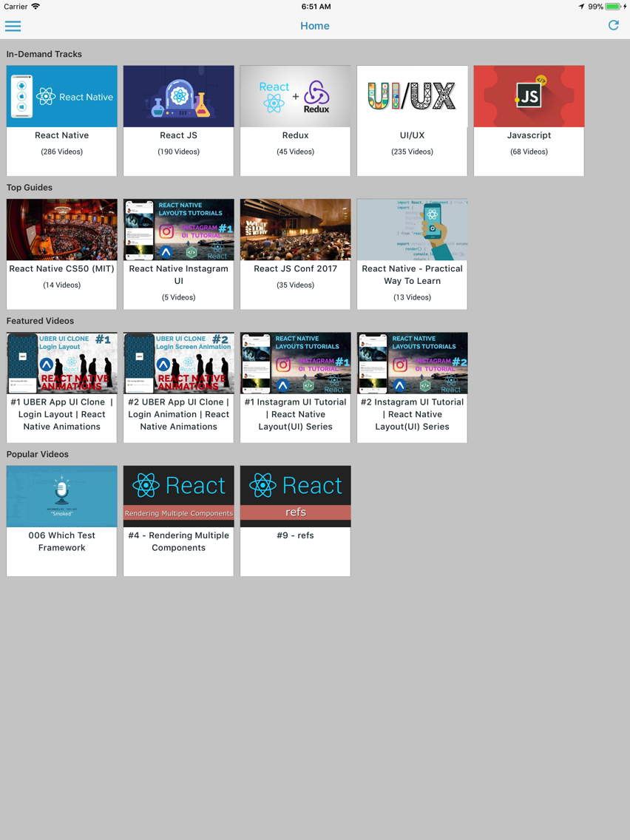Screen dimensions: 630x840
Task: Click the "(35 Videos)" count text
Action: [295, 285]
